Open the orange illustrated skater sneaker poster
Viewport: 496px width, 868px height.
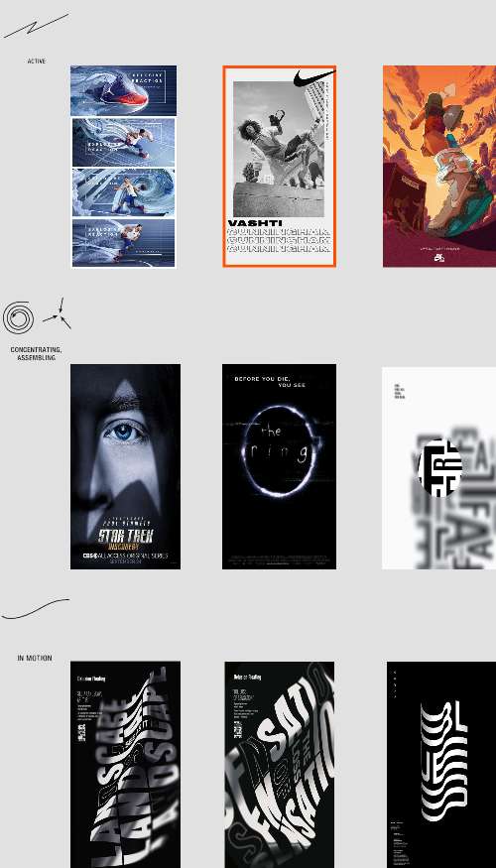tap(439, 166)
